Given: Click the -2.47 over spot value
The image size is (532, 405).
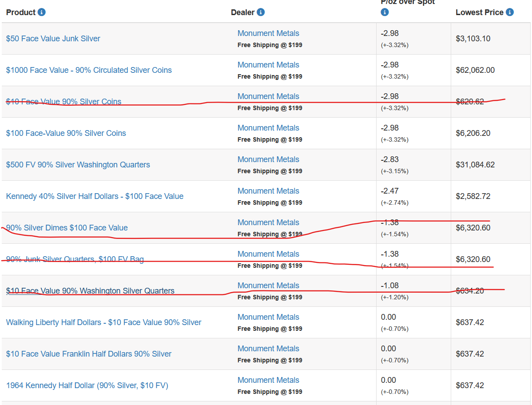Looking at the screenshot, I should pos(389,191).
